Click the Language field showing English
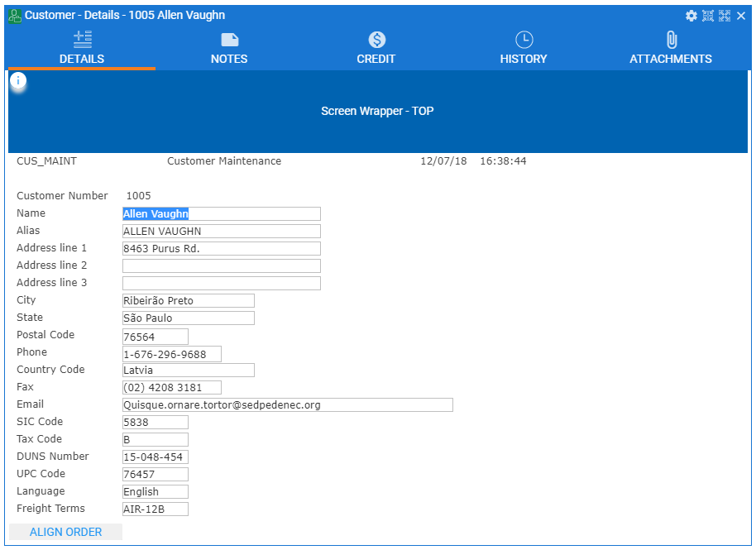Viewport: 756px width, 550px height. pos(155,492)
